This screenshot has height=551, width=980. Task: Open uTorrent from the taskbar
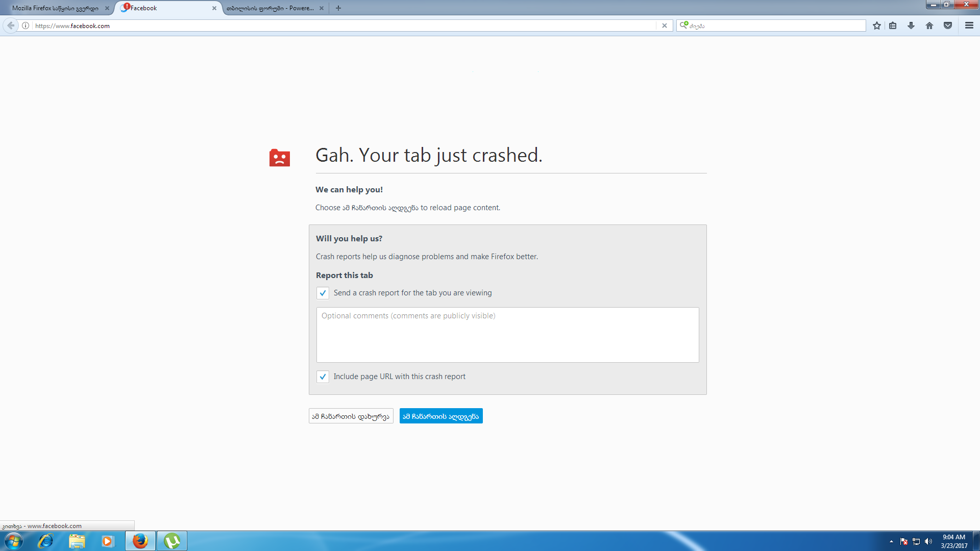(x=172, y=541)
